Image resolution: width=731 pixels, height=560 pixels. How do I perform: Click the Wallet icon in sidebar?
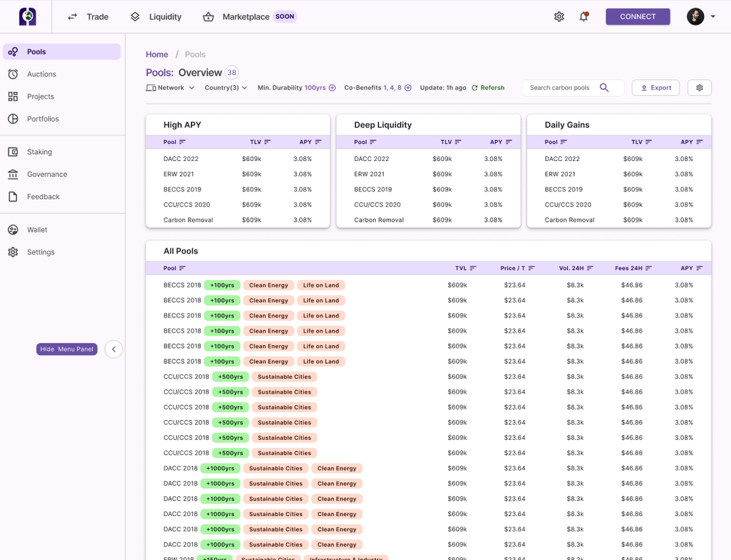13,230
